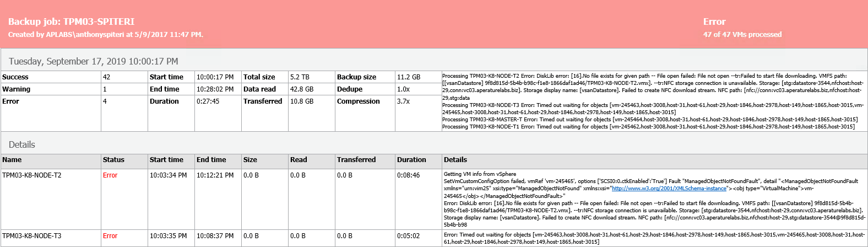
Task: Click the Error status in header
Action: pyautogui.click(x=714, y=22)
